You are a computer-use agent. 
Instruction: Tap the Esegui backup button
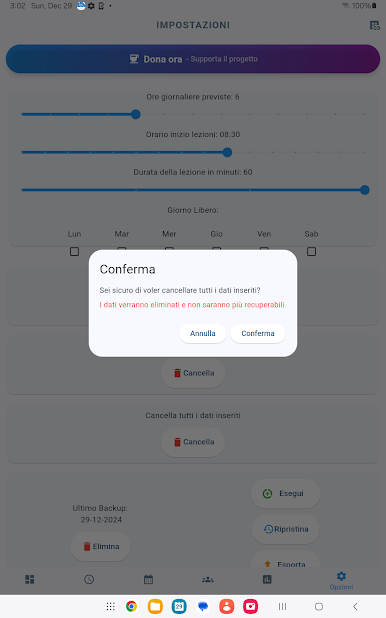[x=285, y=493]
